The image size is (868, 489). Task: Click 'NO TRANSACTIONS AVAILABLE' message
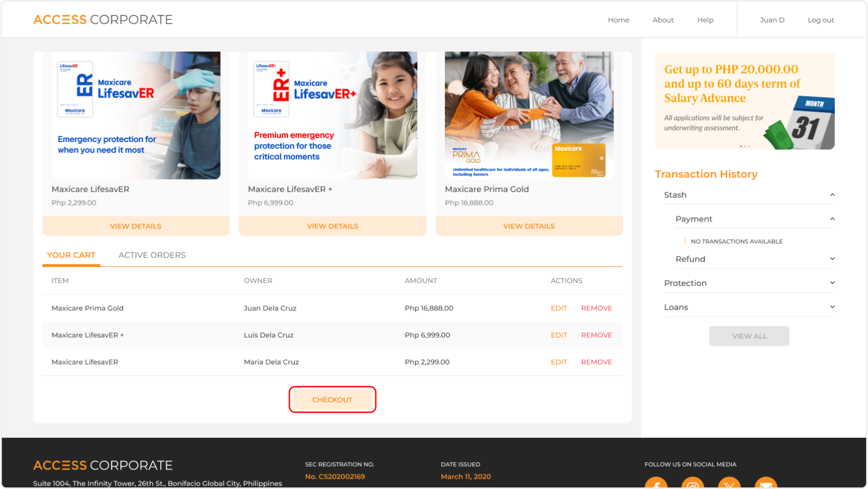pos(736,242)
